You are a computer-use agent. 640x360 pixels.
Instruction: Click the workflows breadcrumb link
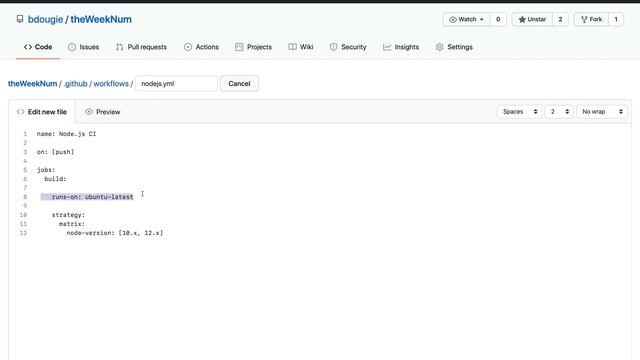pyautogui.click(x=111, y=83)
